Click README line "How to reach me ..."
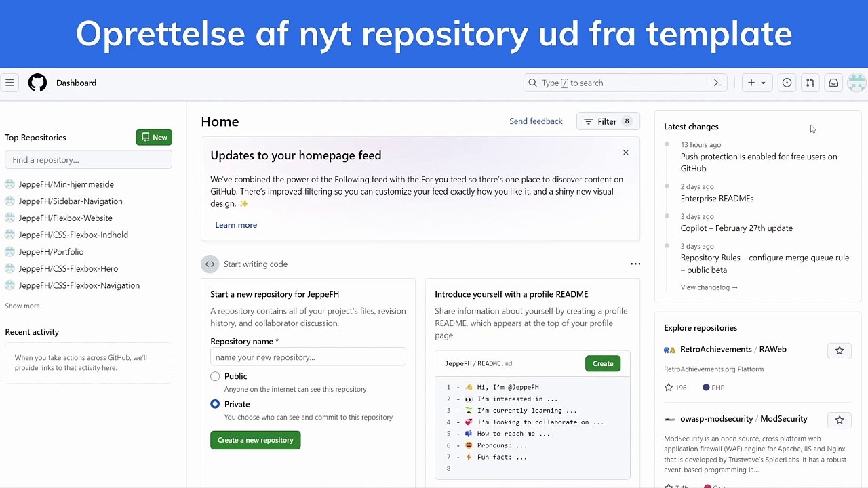This screenshot has width=868, height=488. click(513, 434)
